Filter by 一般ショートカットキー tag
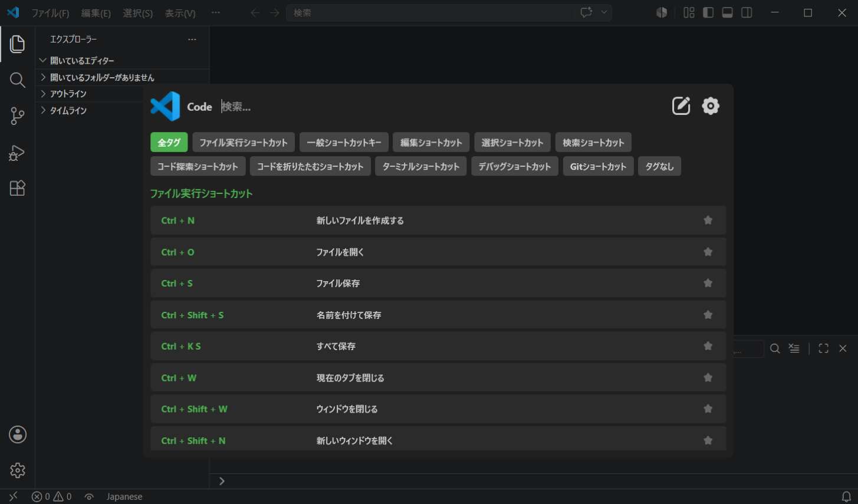This screenshot has height=504, width=858. tap(344, 142)
